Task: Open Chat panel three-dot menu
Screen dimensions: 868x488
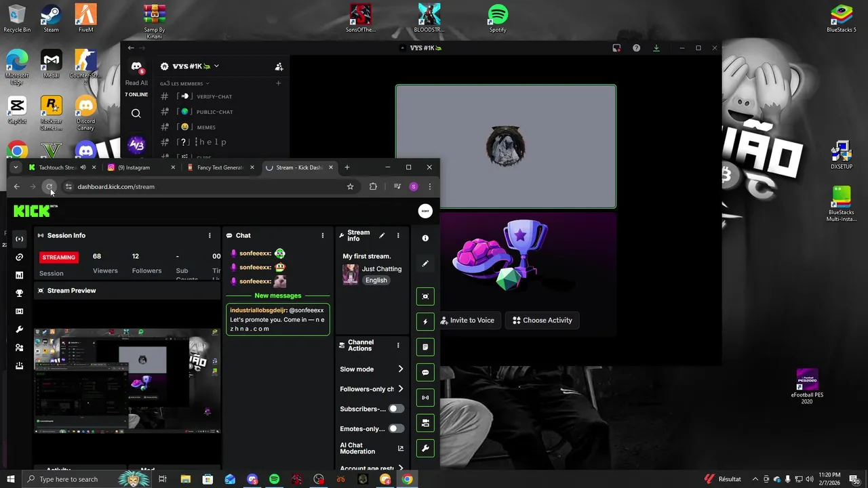Action: (x=322, y=235)
